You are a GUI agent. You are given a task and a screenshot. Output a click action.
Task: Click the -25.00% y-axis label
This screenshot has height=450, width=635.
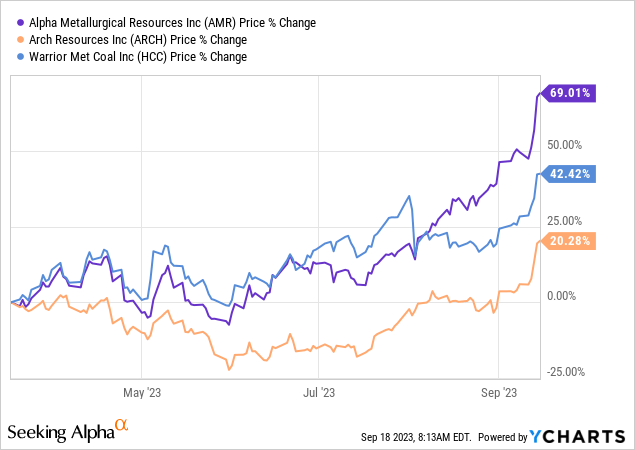(566, 372)
